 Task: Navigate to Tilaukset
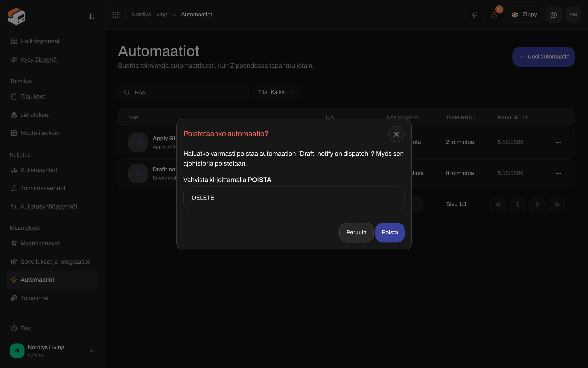point(52,97)
